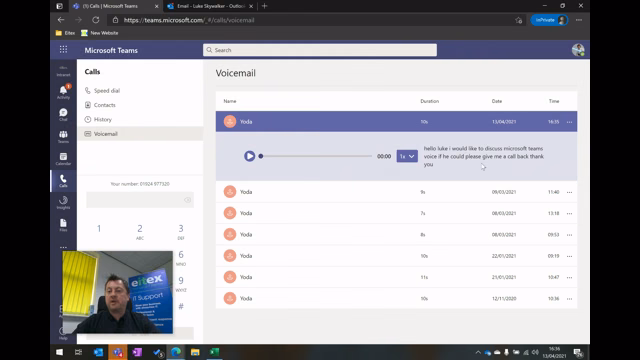Viewport: 640px width, 360px height.
Task: Switch to the Email Luke Skywalker Outlook tab
Action: [209, 6]
